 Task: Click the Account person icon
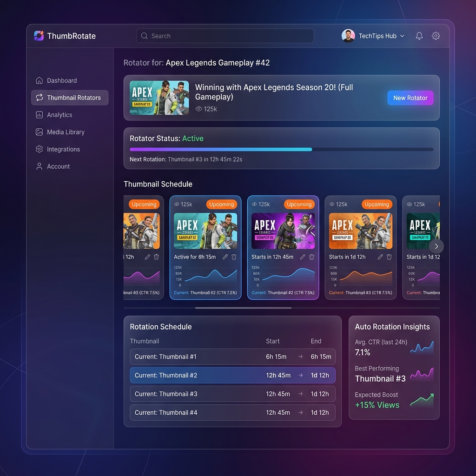click(39, 166)
